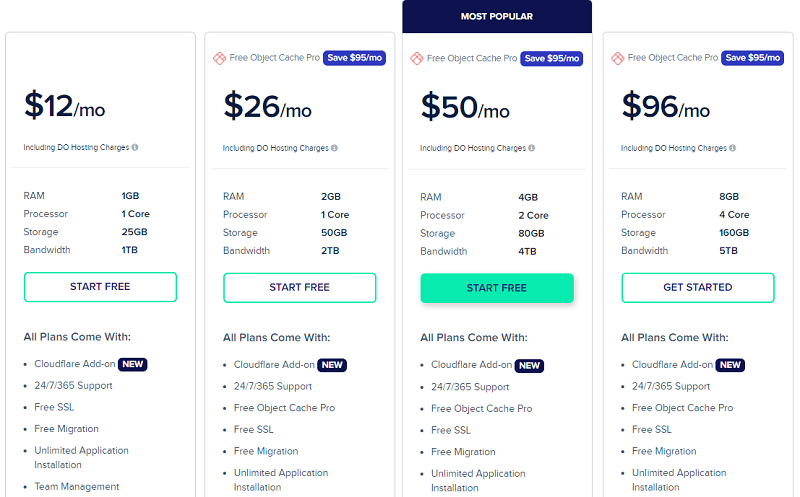Start free on the $50/mo most popular plan

pos(497,288)
